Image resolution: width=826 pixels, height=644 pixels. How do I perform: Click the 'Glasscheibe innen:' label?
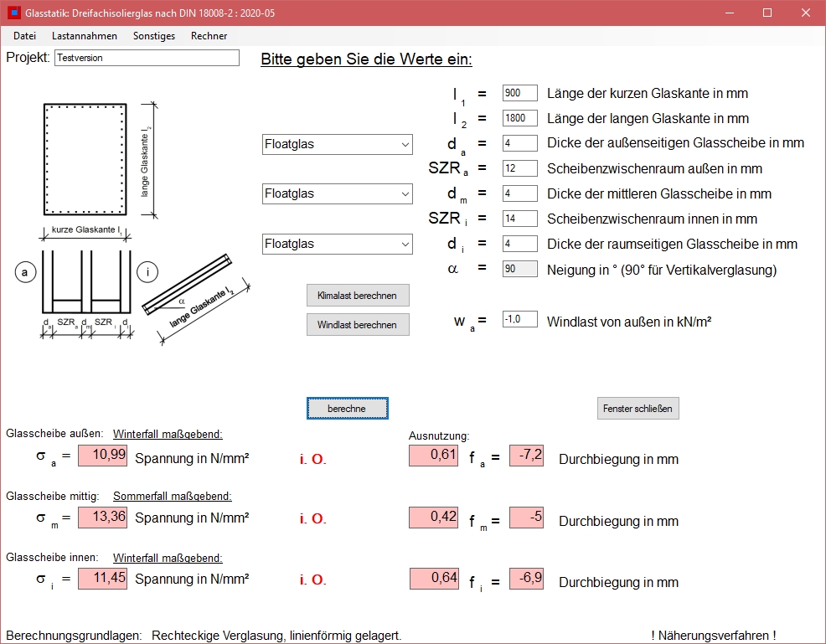(x=52, y=557)
